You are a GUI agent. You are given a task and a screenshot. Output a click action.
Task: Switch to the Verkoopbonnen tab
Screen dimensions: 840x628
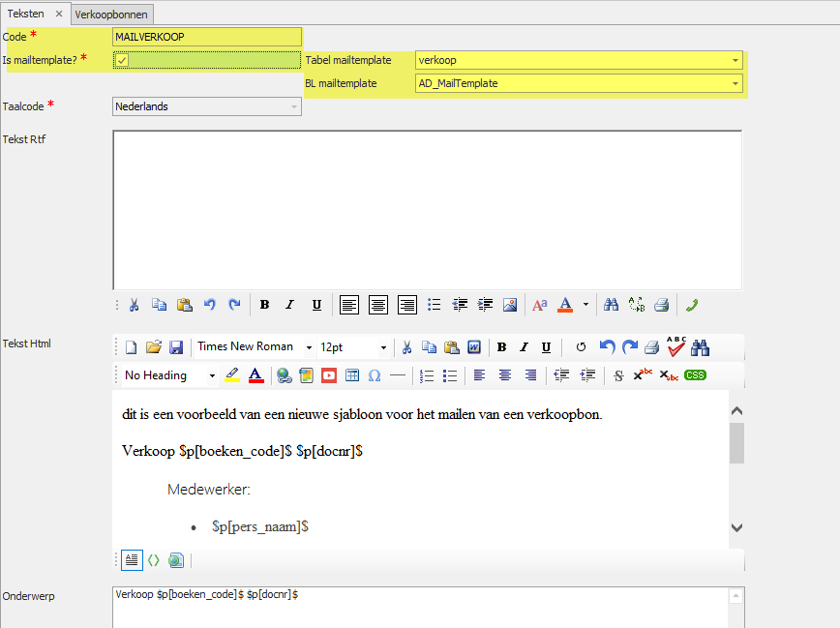click(114, 14)
